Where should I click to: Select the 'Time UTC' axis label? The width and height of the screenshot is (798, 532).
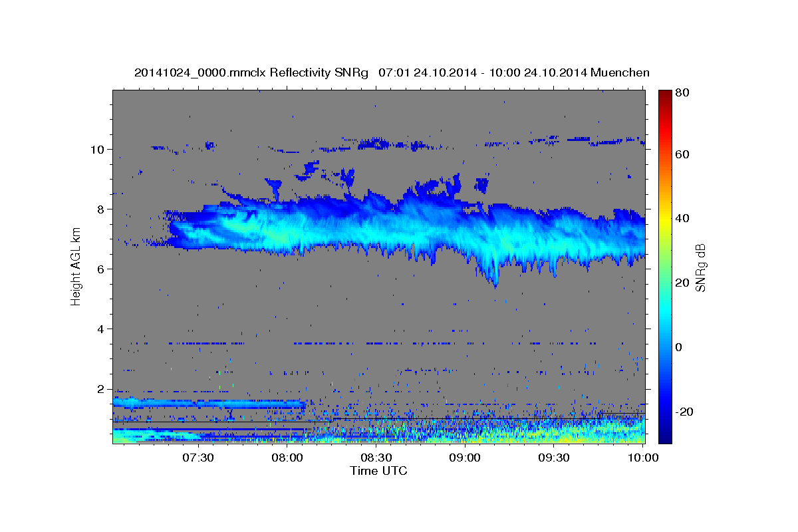(x=379, y=470)
